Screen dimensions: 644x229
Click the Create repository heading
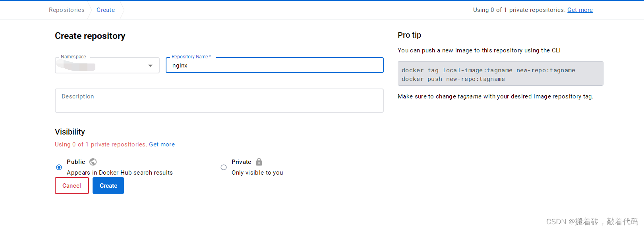(90, 36)
